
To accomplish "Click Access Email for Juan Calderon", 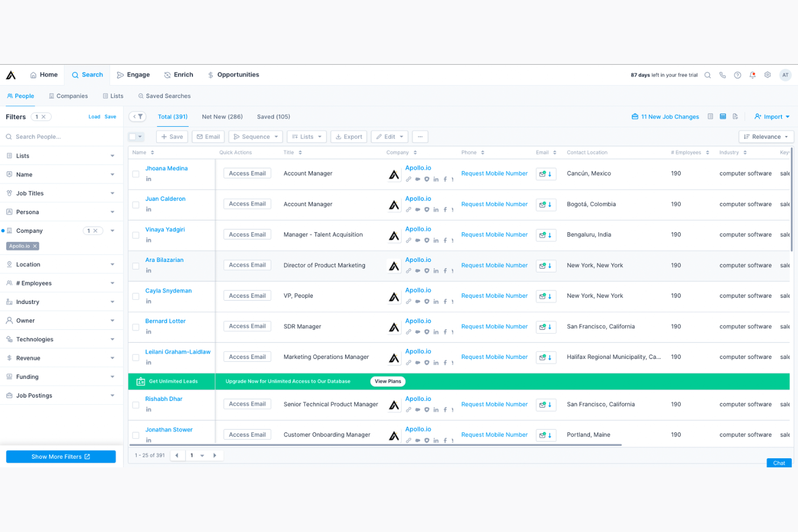I will point(247,204).
